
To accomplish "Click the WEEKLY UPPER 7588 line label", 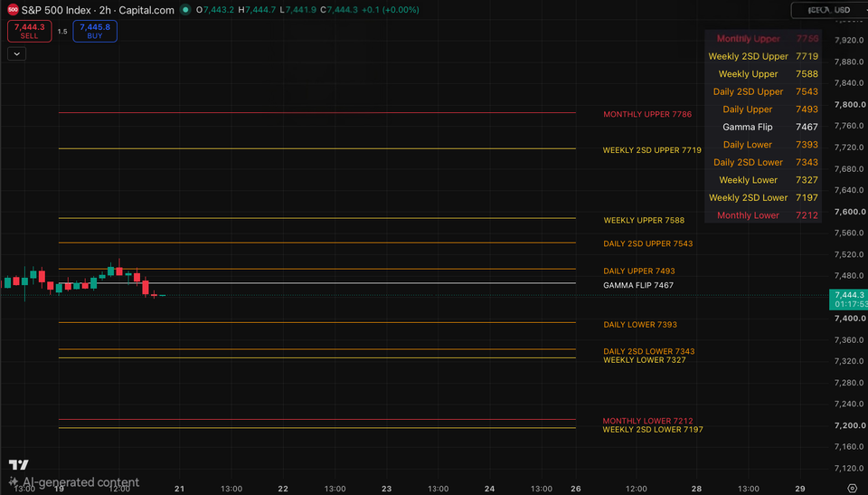I will pos(644,220).
